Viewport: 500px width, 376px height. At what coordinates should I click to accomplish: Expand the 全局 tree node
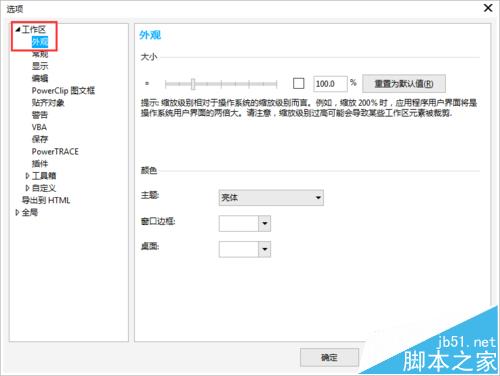tap(17, 212)
